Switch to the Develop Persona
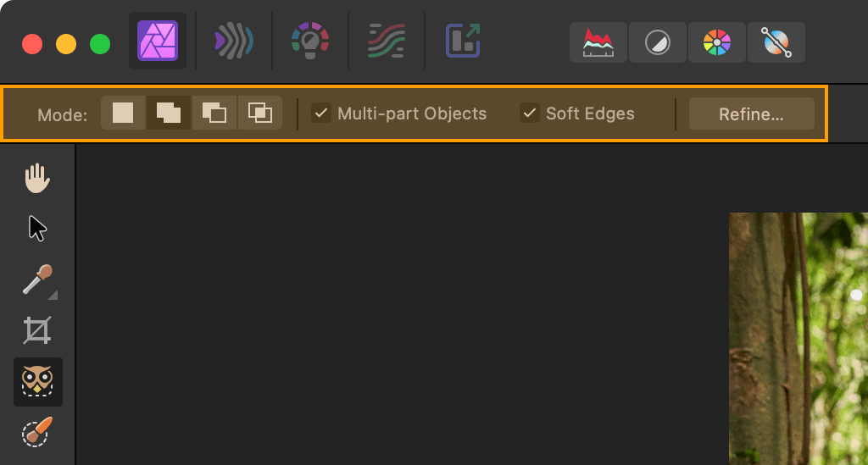The image size is (868, 465). click(x=310, y=41)
